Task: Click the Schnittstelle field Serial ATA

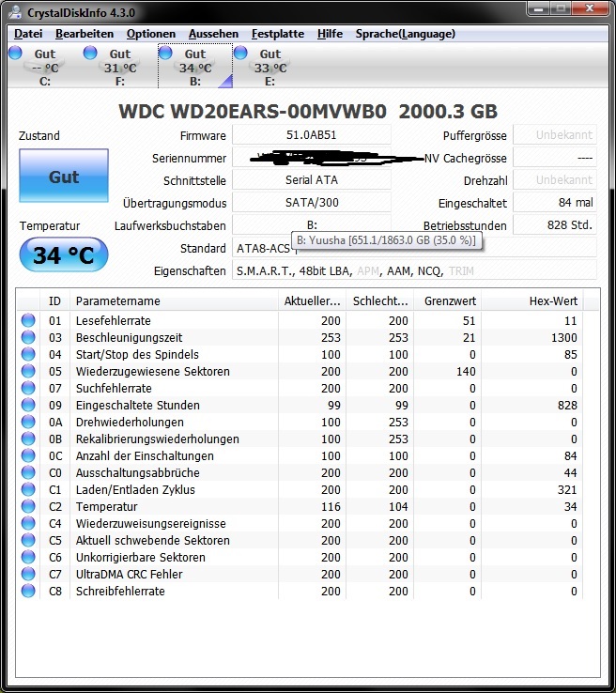Action: coord(312,180)
